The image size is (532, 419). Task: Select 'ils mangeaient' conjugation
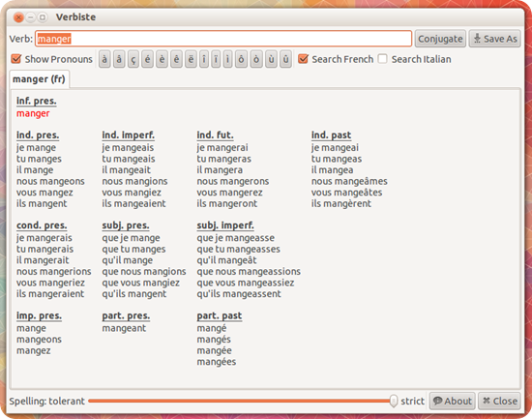click(x=134, y=204)
